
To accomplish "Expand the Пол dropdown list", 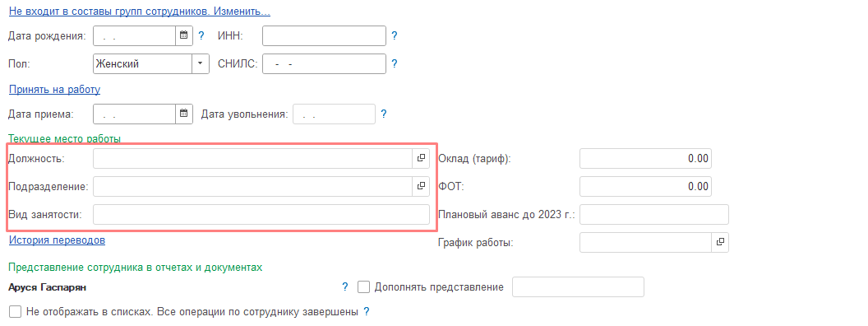I will click(x=201, y=63).
